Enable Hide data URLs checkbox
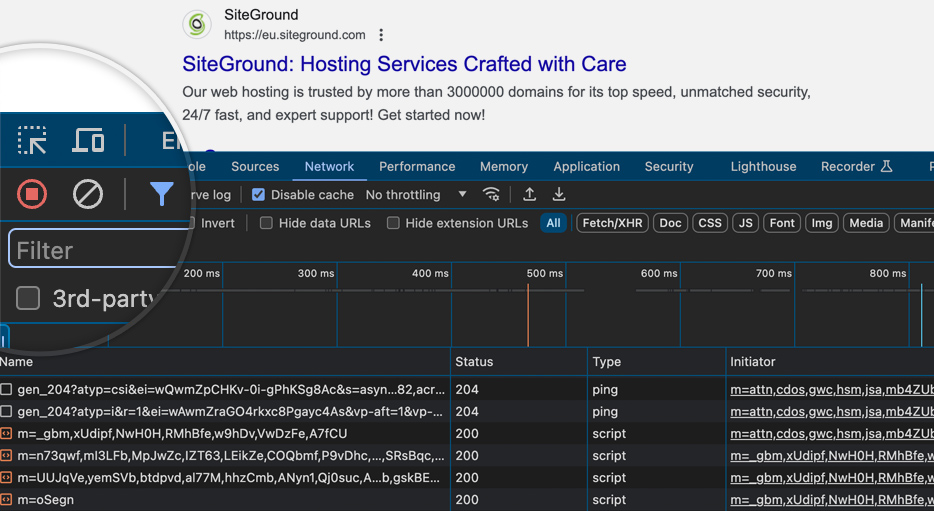934x511 pixels. click(x=266, y=223)
